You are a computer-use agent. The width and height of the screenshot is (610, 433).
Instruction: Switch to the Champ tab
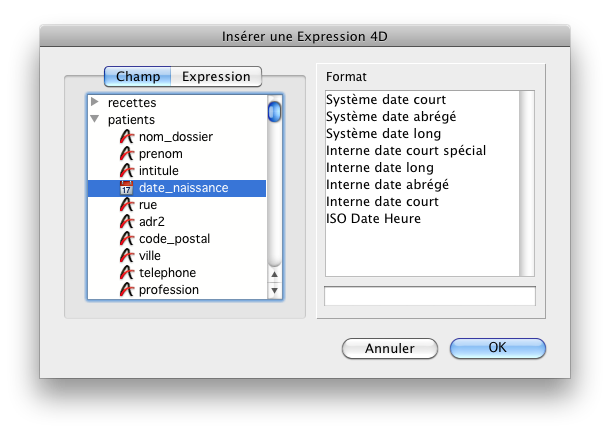point(138,76)
